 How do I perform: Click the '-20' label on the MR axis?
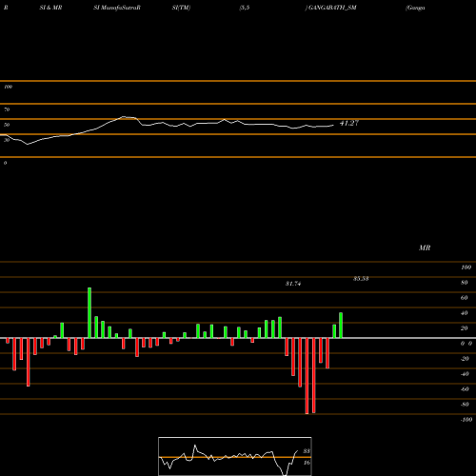465,359
